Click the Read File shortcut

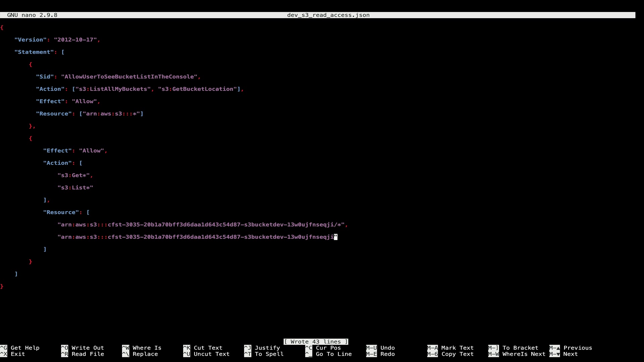(88, 354)
